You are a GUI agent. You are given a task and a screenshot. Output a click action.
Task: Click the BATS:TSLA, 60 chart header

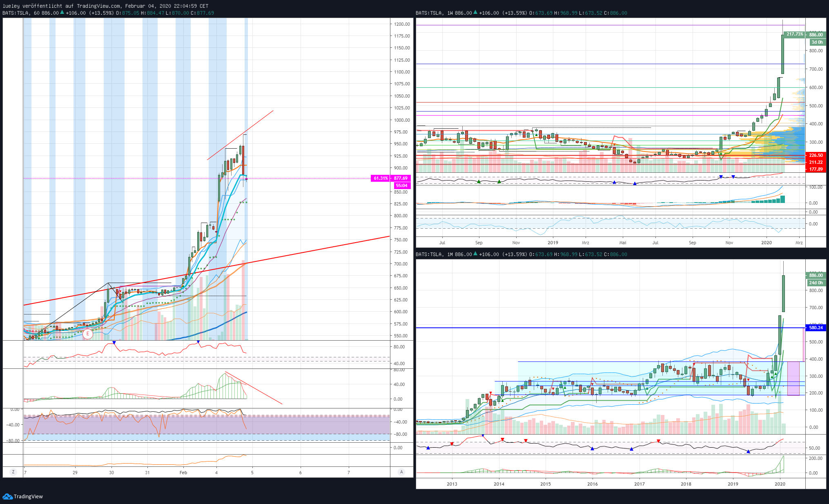click(x=20, y=13)
